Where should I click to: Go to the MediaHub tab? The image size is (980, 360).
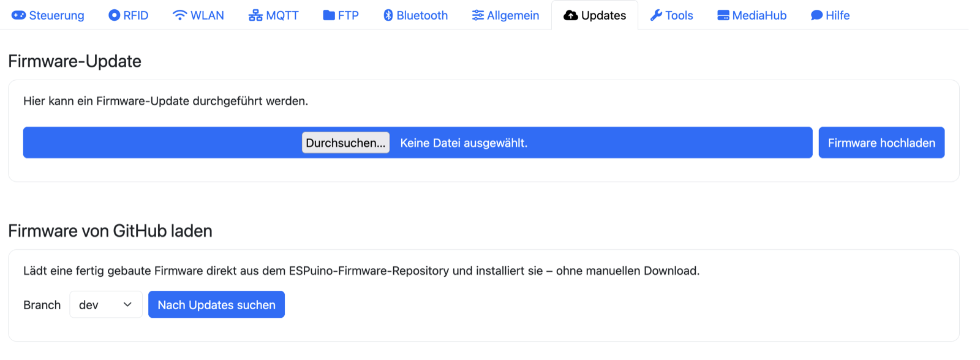pyautogui.click(x=752, y=15)
